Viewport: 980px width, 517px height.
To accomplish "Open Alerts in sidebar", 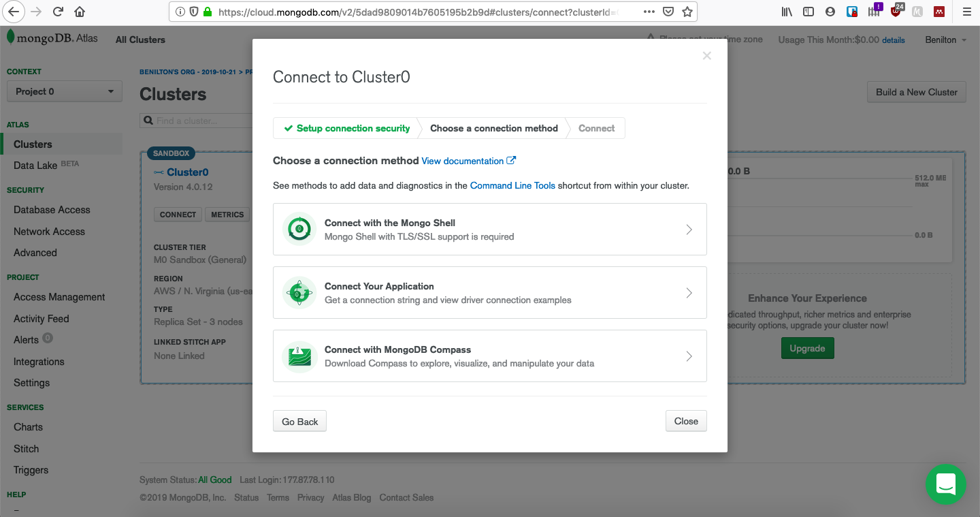I will (x=26, y=340).
